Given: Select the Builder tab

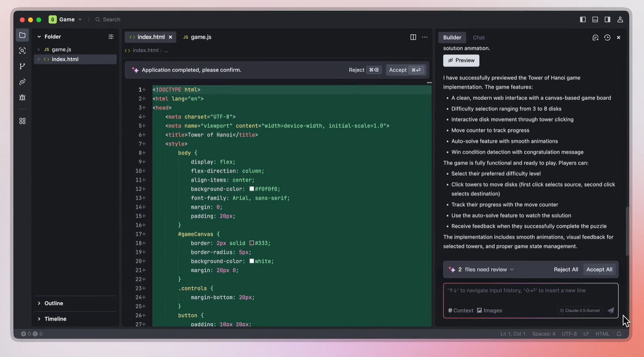Looking at the screenshot, I should 452,38.
